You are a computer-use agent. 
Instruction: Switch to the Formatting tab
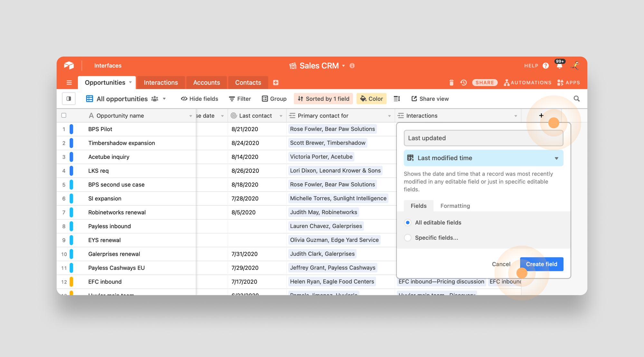tap(455, 206)
